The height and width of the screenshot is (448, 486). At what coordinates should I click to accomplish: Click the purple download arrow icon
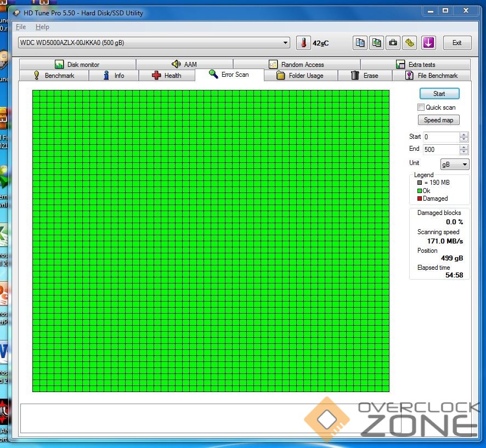[428, 43]
